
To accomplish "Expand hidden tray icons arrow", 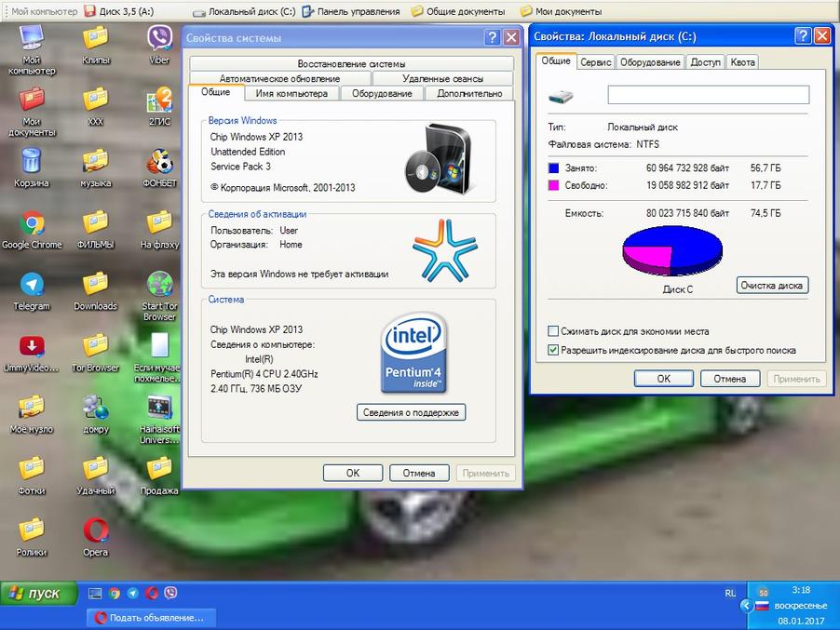I will pos(746,606).
